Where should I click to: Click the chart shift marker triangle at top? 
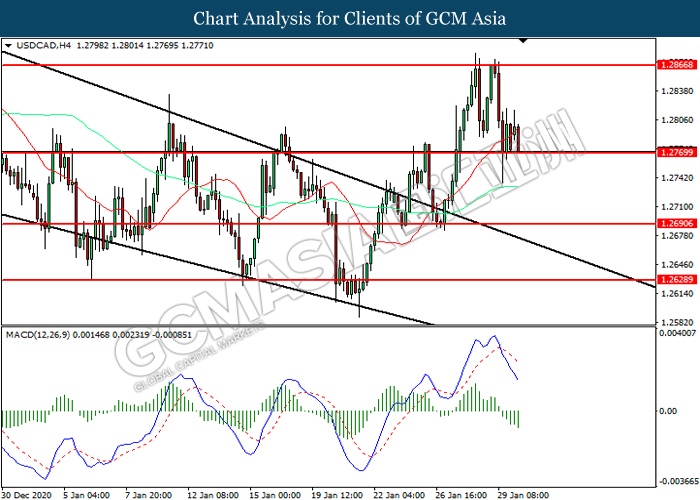(x=522, y=42)
